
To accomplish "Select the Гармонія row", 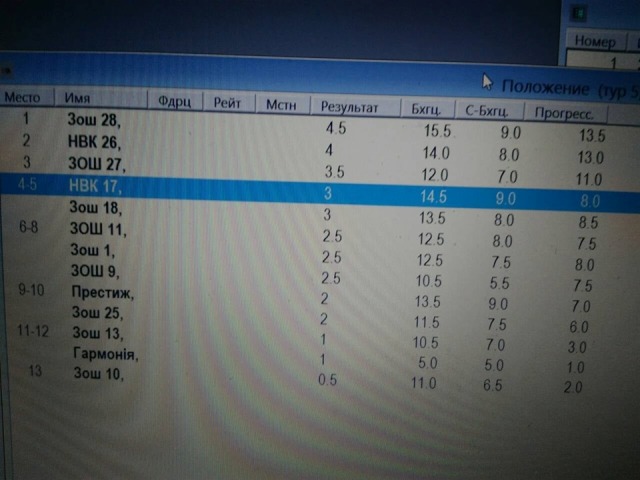I will click(x=320, y=358).
